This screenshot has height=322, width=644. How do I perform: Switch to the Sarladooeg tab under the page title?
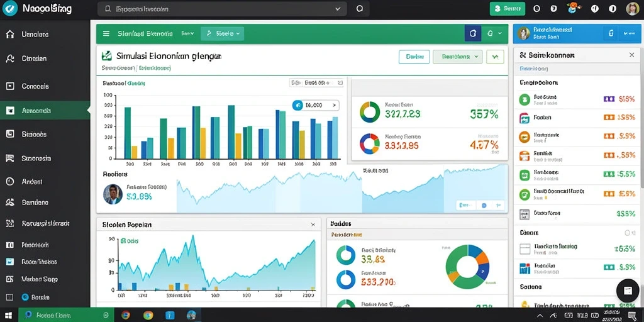155,68
